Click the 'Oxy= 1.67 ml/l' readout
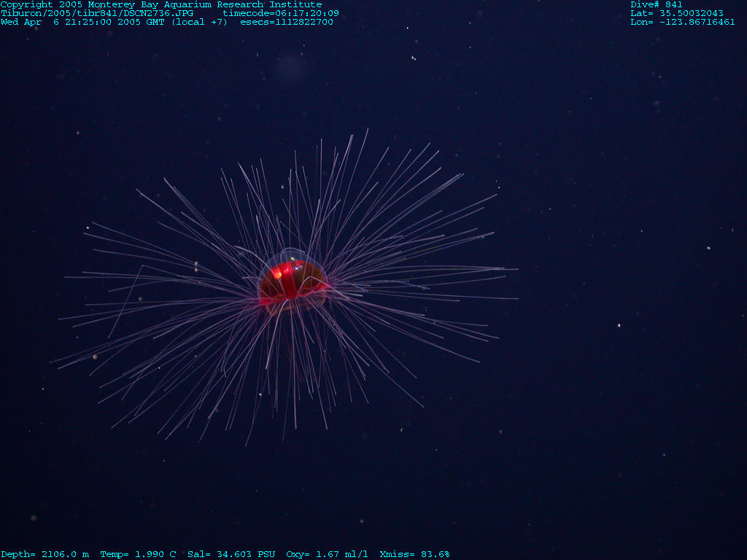This screenshot has width=747, height=560. pos(327,554)
